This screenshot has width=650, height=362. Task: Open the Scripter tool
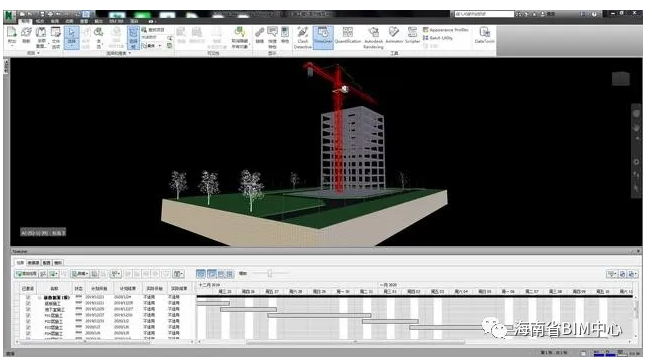[412, 36]
